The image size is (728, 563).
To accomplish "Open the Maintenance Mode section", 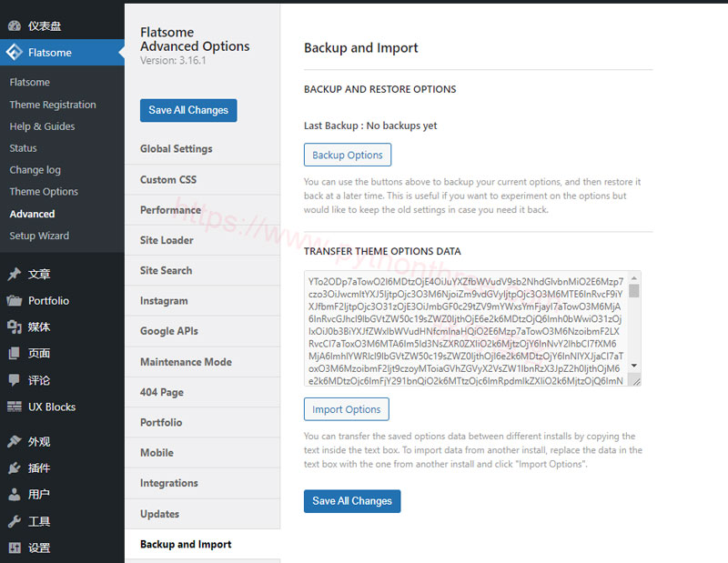I will [202, 362].
